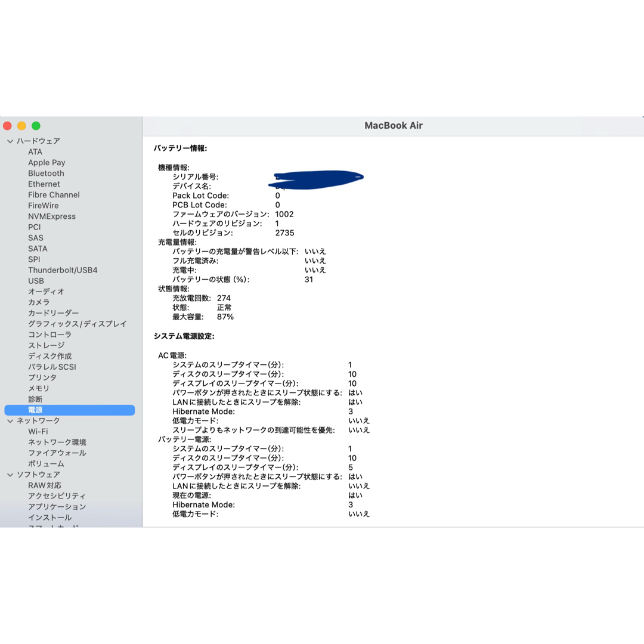644x644 pixels.
Task: Select Apple Pay in the sidebar
Action: [x=47, y=163]
